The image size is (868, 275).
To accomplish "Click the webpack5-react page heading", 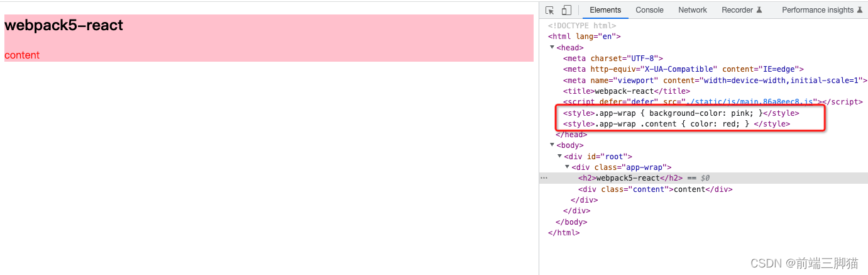I will pyautogui.click(x=63, y=25).
